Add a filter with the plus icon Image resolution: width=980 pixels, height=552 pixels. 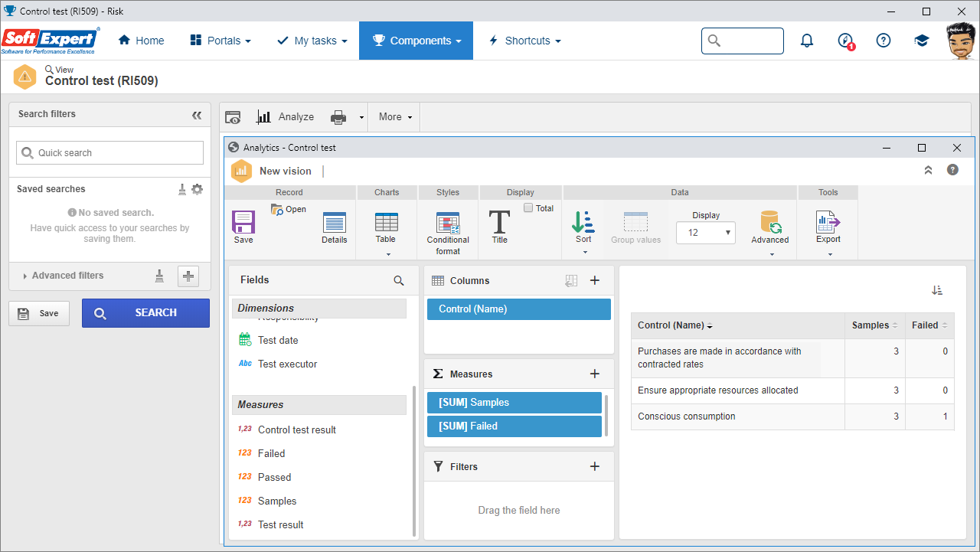(595, 466)
